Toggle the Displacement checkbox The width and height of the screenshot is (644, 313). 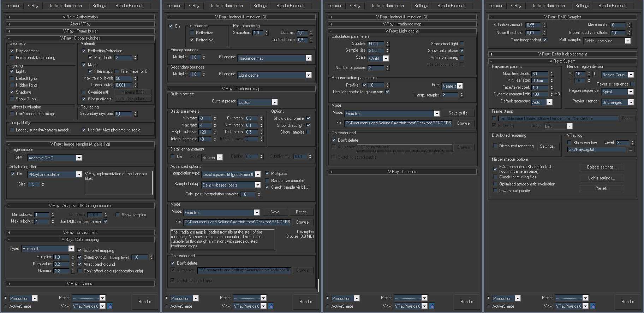click(12, 51)
